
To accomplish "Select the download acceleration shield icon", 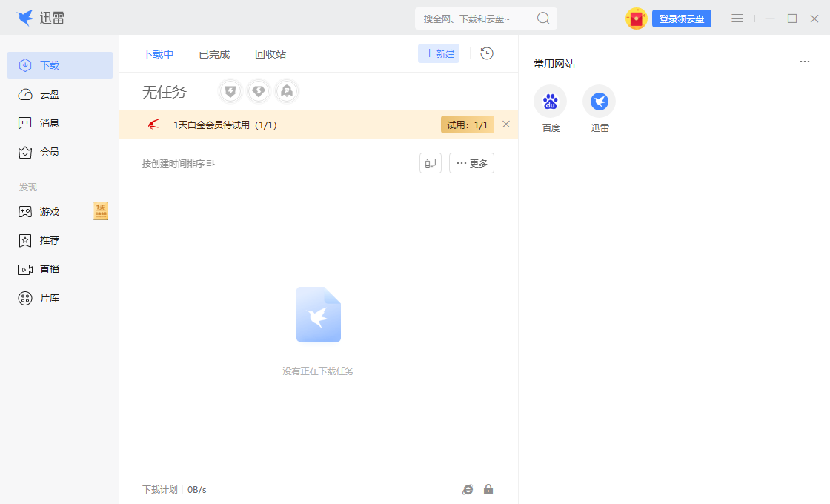I will [x=230, y=91].
